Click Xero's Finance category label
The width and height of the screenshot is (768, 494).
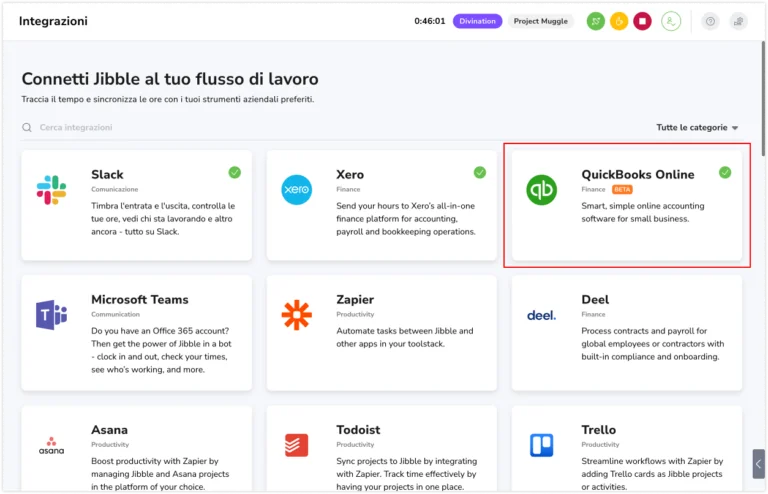point(348,189)
